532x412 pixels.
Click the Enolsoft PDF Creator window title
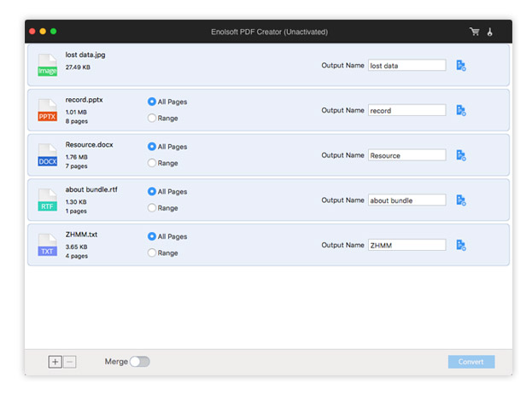(x=269, y=32)
